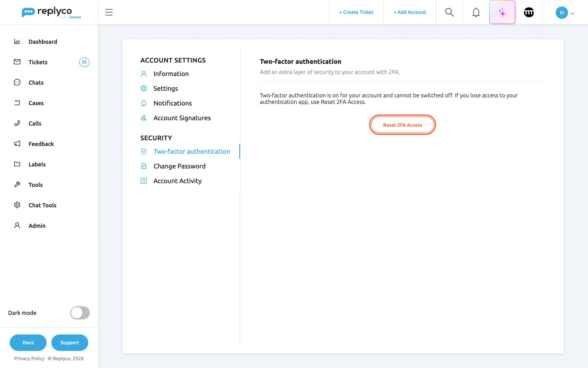Screen dimensions: 588x368
Task: Open Change Password page
Action: (179, 166)
